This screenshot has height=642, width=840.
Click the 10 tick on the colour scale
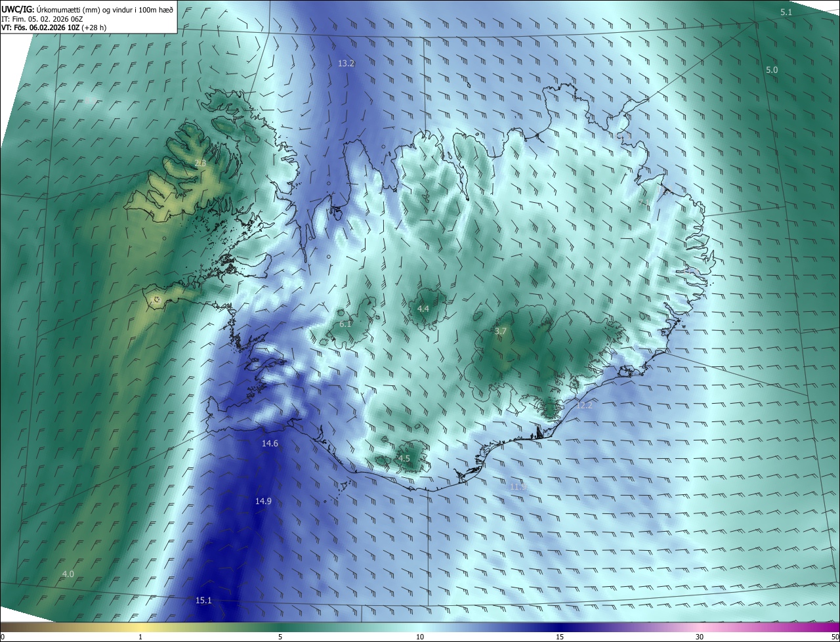click(x=420, y=637)
